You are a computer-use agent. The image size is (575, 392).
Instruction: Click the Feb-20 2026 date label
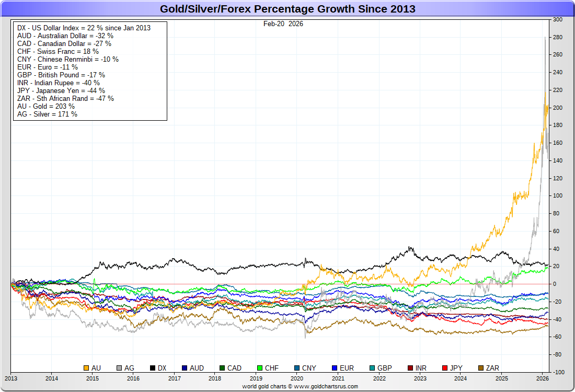coord(283,24)
